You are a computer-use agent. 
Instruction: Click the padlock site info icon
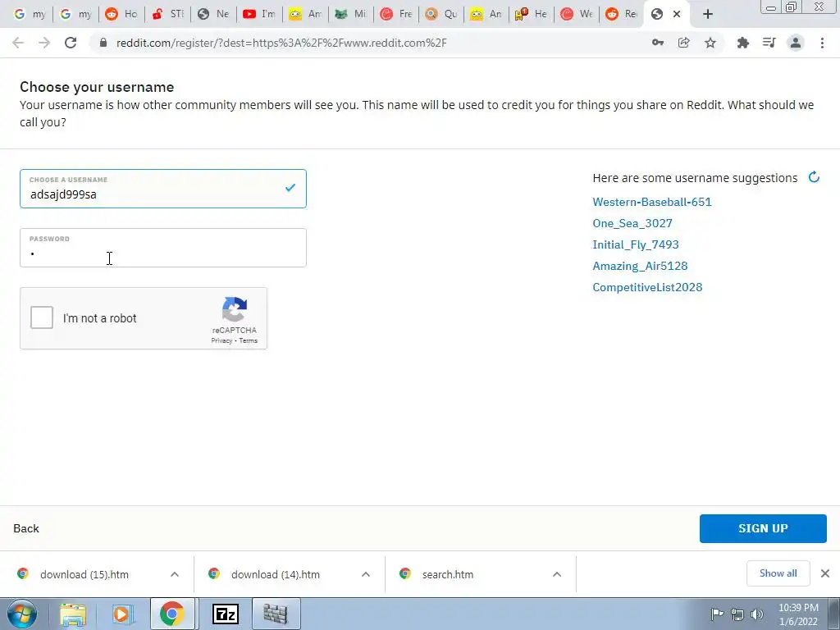(x=103, y=43)
